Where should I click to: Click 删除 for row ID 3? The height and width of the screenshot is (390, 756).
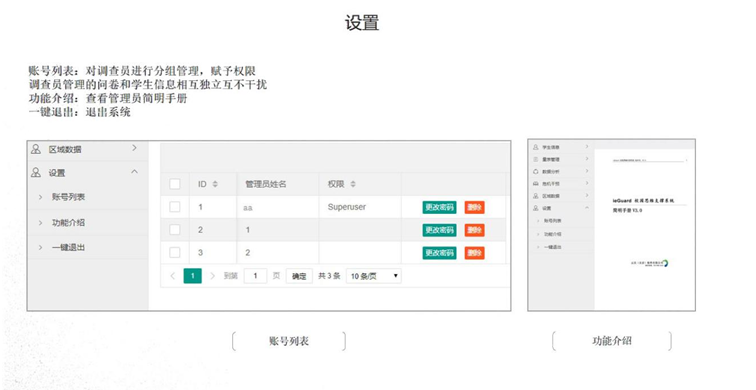point(474,253)
